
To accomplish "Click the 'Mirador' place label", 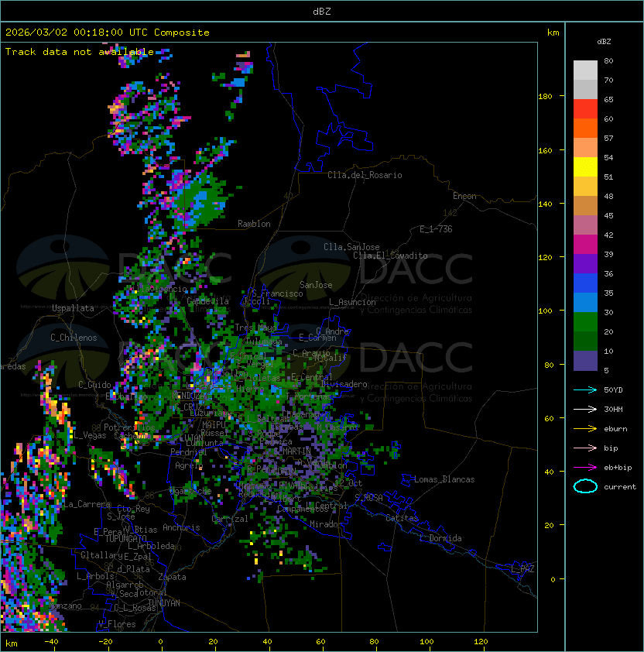I will click(327, 524).
